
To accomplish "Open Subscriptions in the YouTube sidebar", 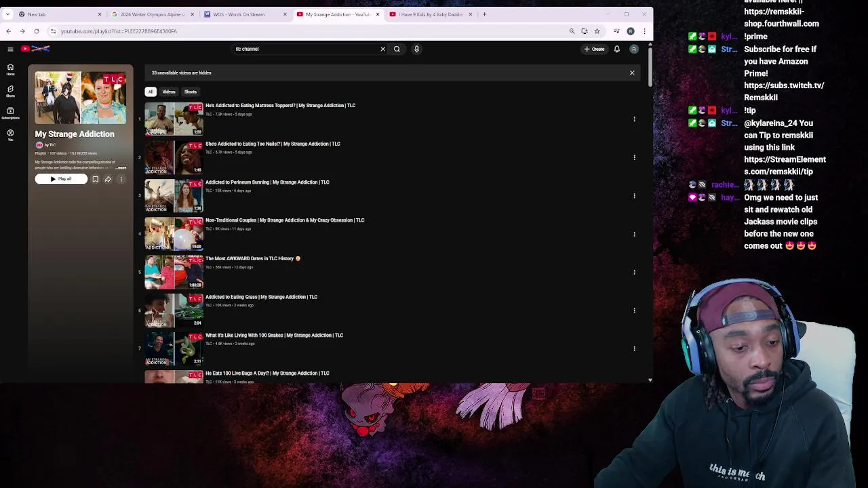I will [x=10, y=113].
